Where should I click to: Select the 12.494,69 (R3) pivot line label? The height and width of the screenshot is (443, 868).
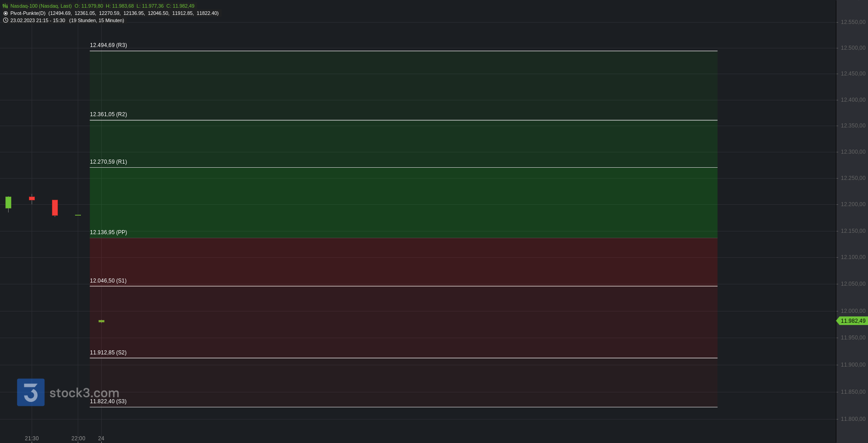(x=108, y=45)
